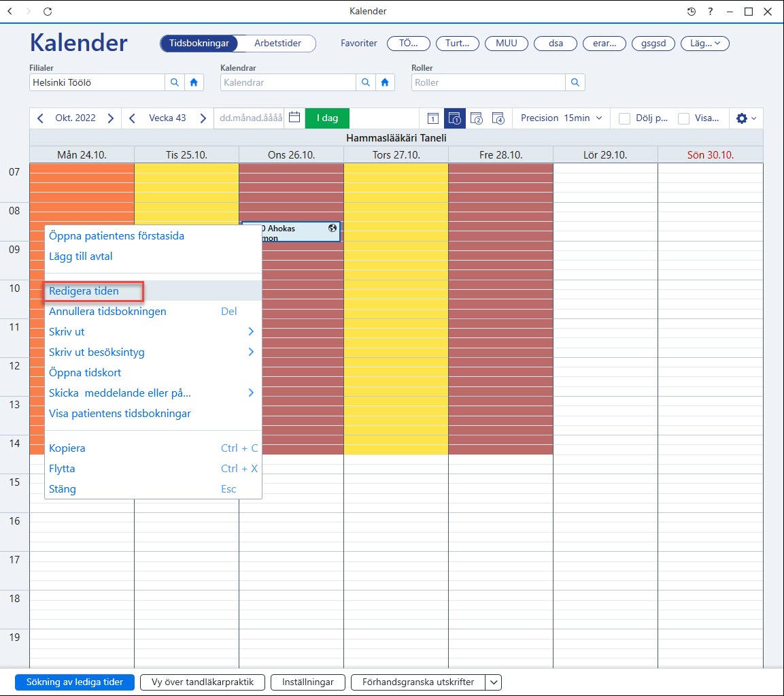Choose Annullera tidsbokningen
Image resolution: width=784 pixels, height=696 pixels.
click(x=153, y=311)
